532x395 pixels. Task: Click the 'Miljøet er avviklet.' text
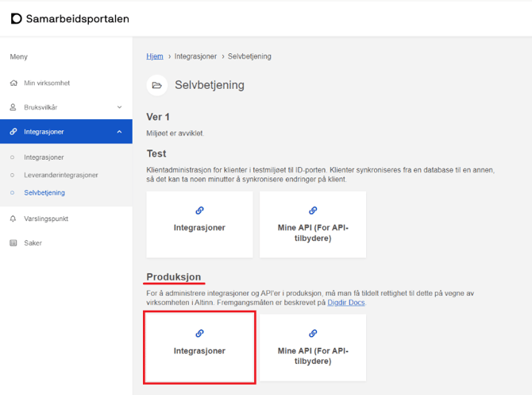(x=175, y=134)
